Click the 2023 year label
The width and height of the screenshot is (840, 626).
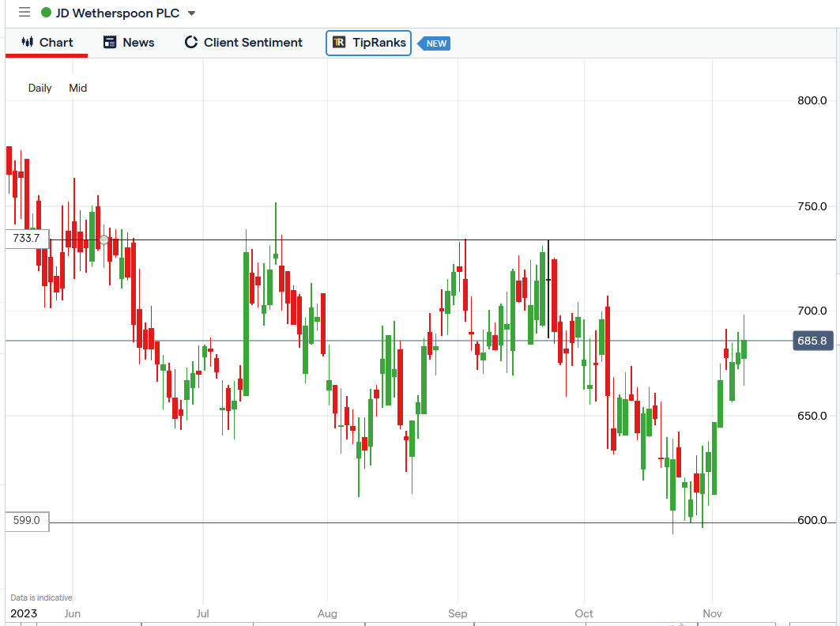(24, 613)
